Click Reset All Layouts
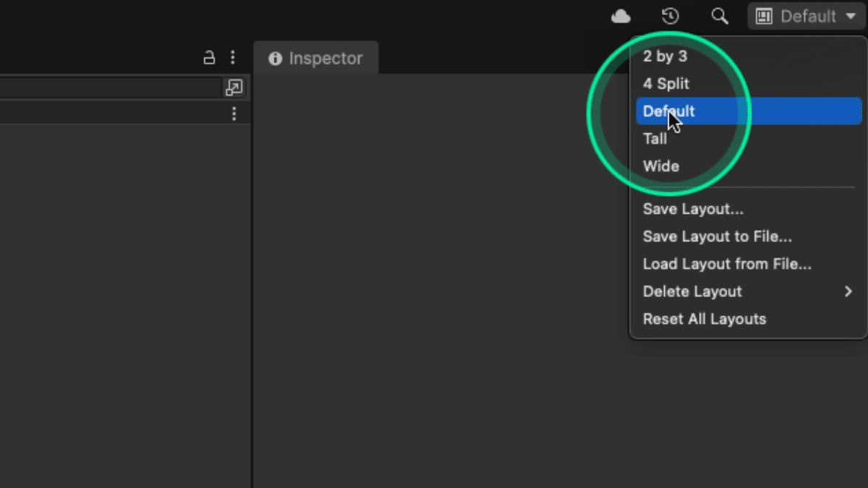This screenshot has width=868, height=488. coord(704,320)
